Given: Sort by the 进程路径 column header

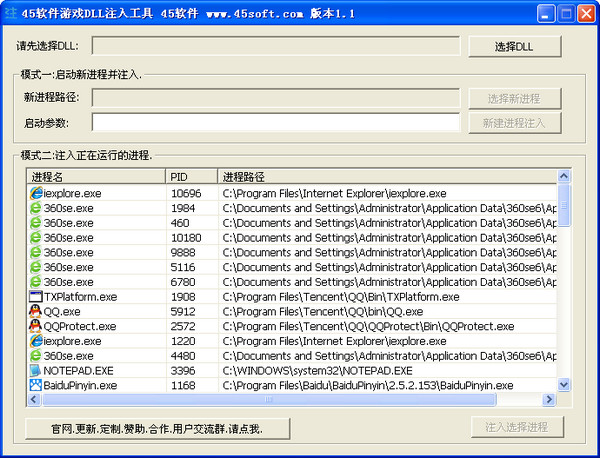Looking at the screenshot, I should (x=387, y=177).
